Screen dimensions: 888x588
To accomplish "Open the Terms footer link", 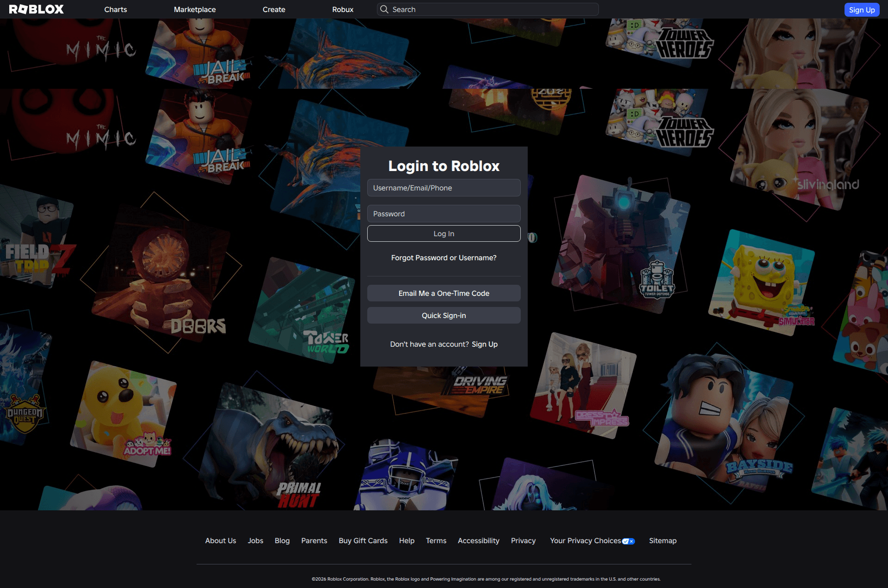I will click(436, 540).
